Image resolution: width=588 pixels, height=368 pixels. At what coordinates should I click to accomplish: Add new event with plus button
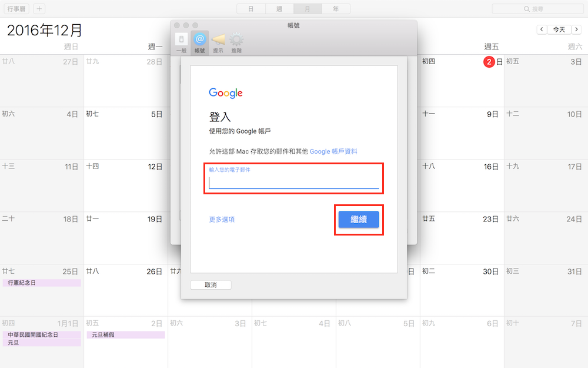click(x=39, y=9)
